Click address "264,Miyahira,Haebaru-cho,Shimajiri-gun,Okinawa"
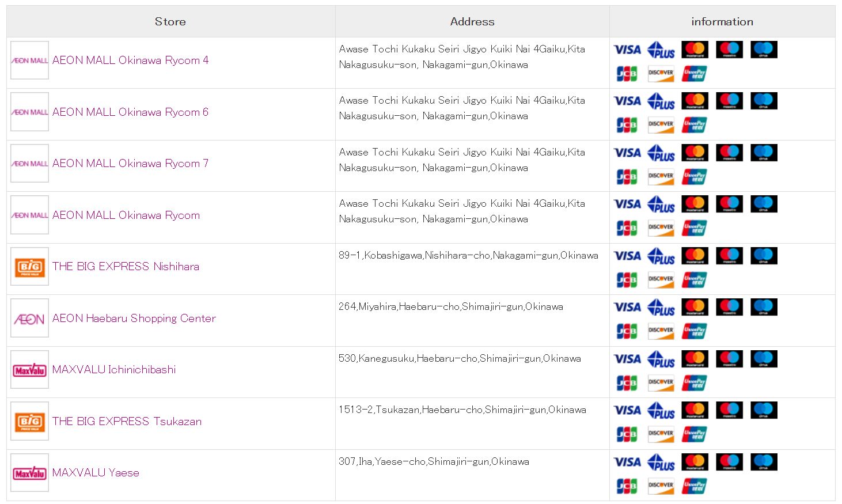 (451, 307)
